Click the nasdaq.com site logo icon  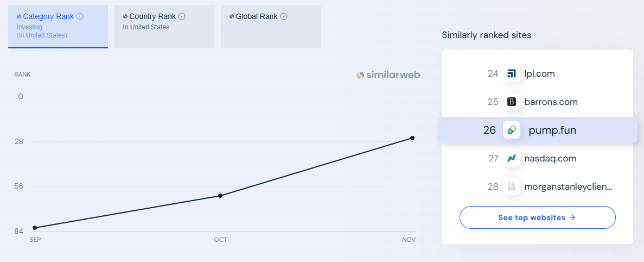coord(511,159)
